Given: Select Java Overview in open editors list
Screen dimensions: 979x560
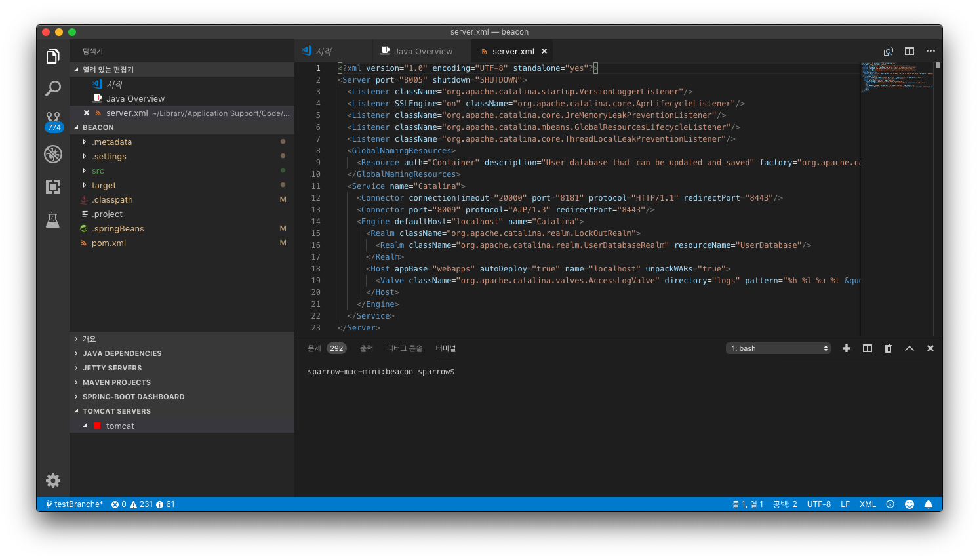Looking at the screenshot, I should [182, 98].
